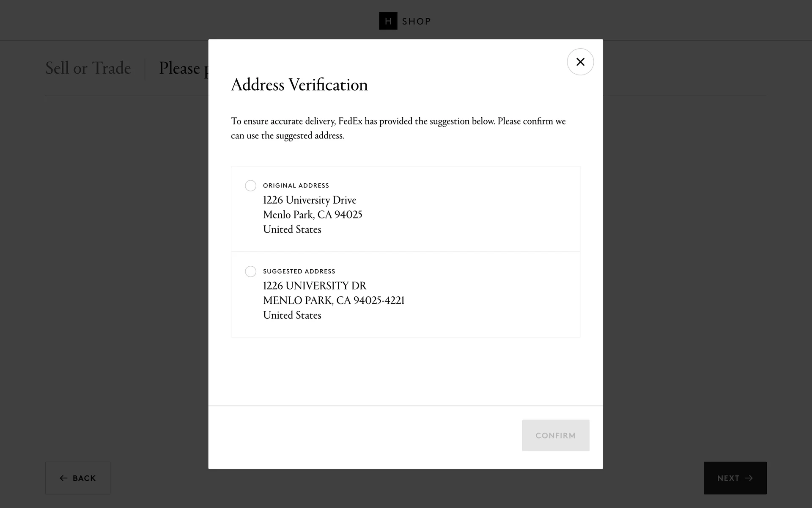Choose the 1226 UNIVERSITY DR address line
Screen dimensions: 812x508
tap(315, 286)
